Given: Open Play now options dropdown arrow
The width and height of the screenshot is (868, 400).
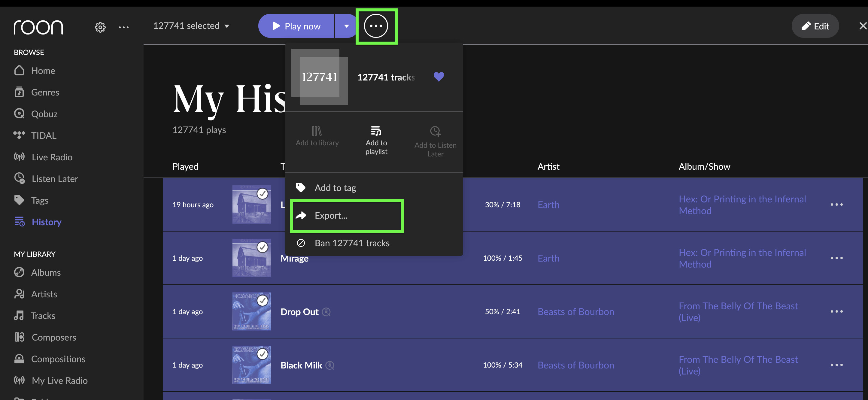Looking at the screenshot, I should click(x=346, y=26).
